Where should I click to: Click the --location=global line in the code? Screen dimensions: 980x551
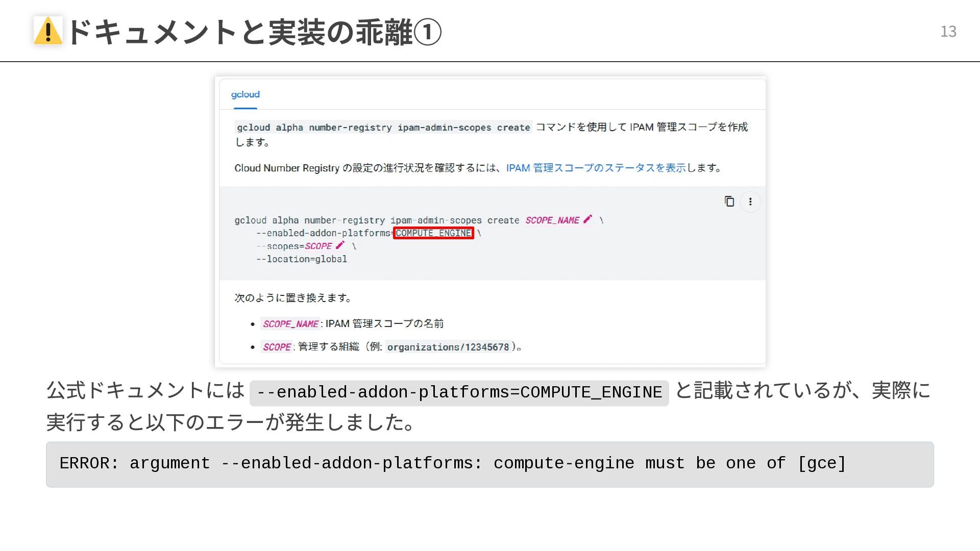301,259
